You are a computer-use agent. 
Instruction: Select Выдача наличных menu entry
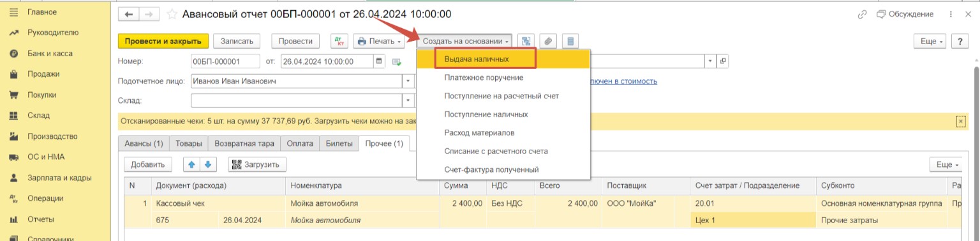coord(504,59)
